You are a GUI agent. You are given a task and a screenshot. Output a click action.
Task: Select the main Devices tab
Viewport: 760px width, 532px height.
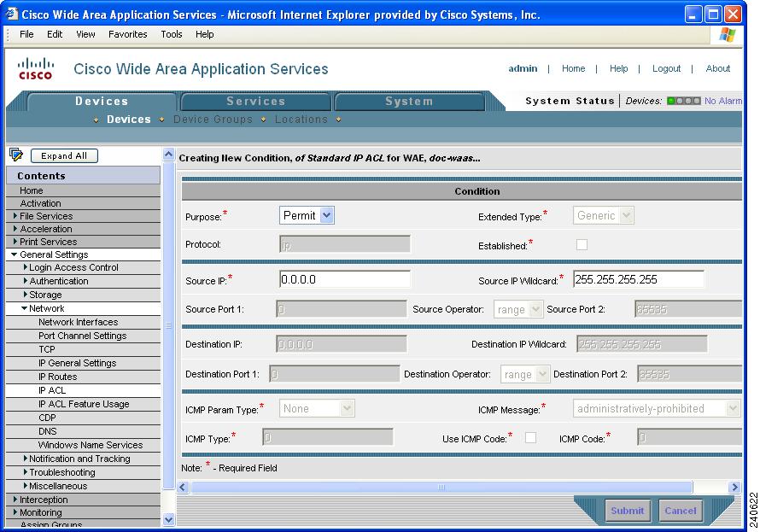coord(102,102)
